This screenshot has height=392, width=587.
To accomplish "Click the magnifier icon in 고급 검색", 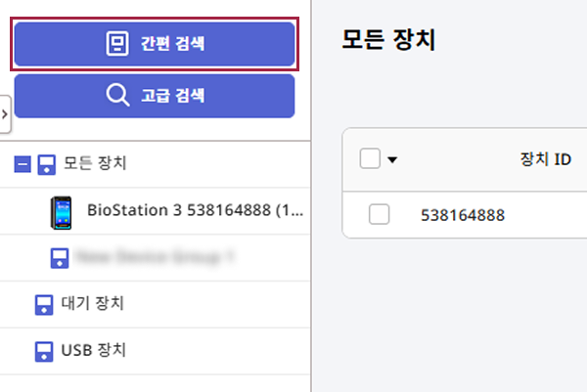I will (117, 95).
